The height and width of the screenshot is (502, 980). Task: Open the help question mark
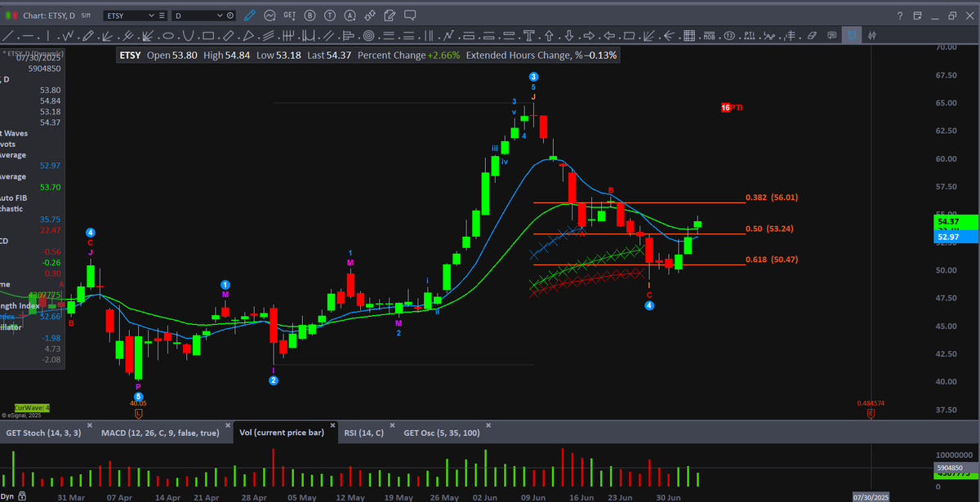pos(899,16)
